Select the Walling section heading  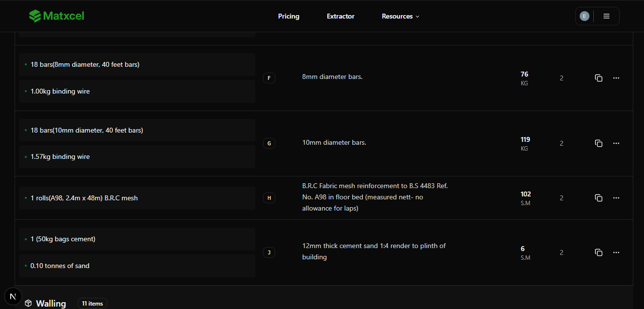pyautogui.click(x=51, y=303)
